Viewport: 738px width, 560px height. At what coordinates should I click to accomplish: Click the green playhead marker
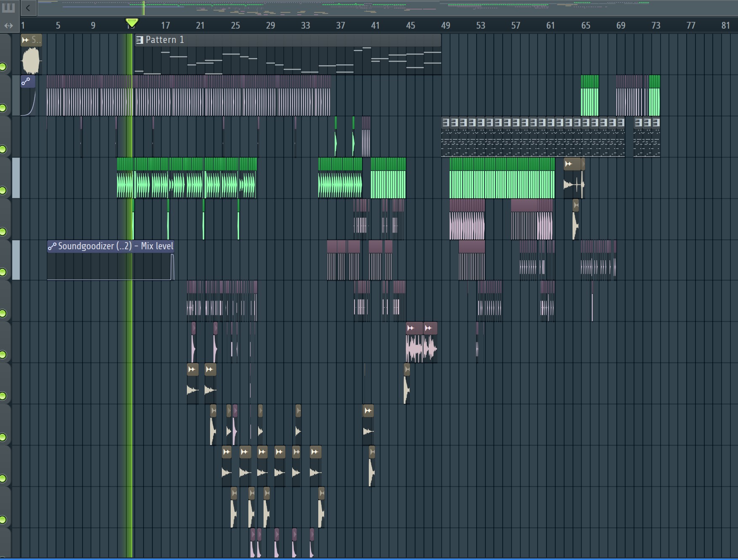pos(132,23)
